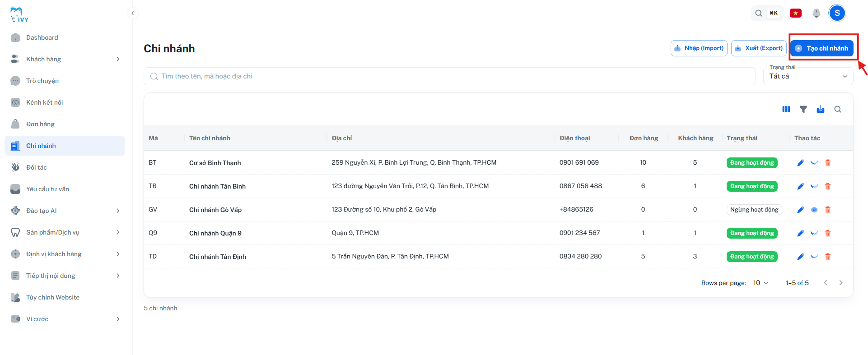The height and width of the screenshot is (355, 868).
Task: Delete Chi nhánh Tân Định row
Action: tap(828, 257)
